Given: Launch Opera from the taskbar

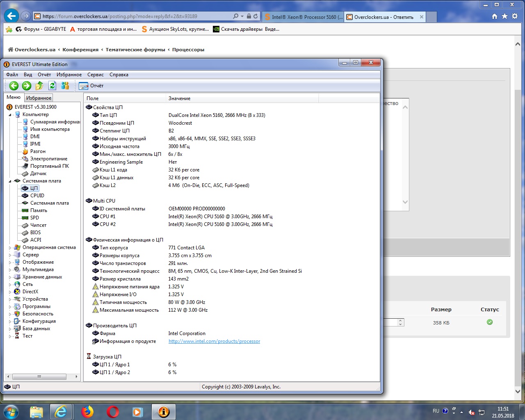Looking at the screenshot, I should (x=113, y=411).
